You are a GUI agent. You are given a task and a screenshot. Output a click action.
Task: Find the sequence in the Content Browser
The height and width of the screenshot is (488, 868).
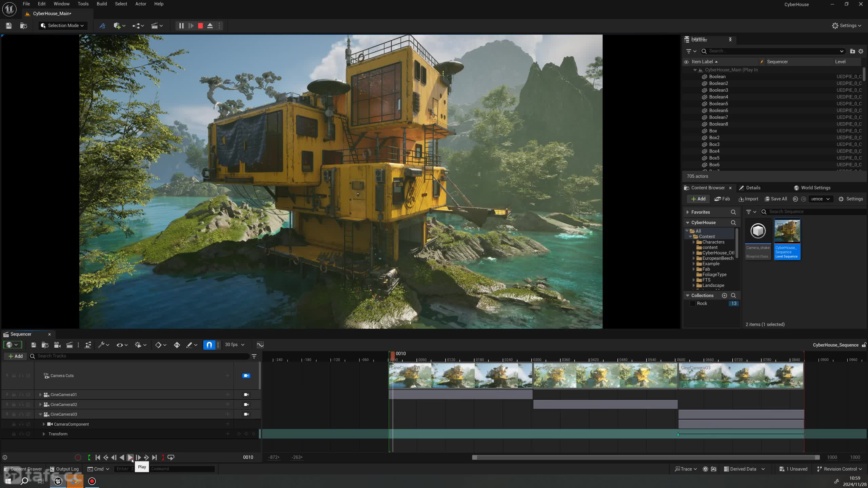point(45,345)
